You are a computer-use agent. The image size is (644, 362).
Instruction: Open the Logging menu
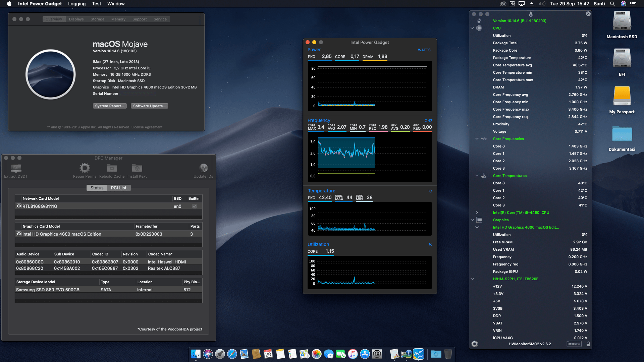point(76,4)
